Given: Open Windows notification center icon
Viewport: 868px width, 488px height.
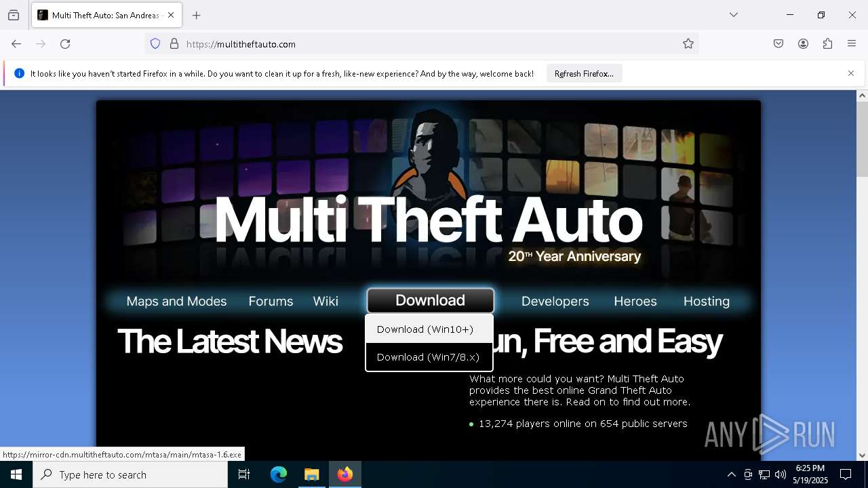Looking at the screenshot, I should coord(846,474).
